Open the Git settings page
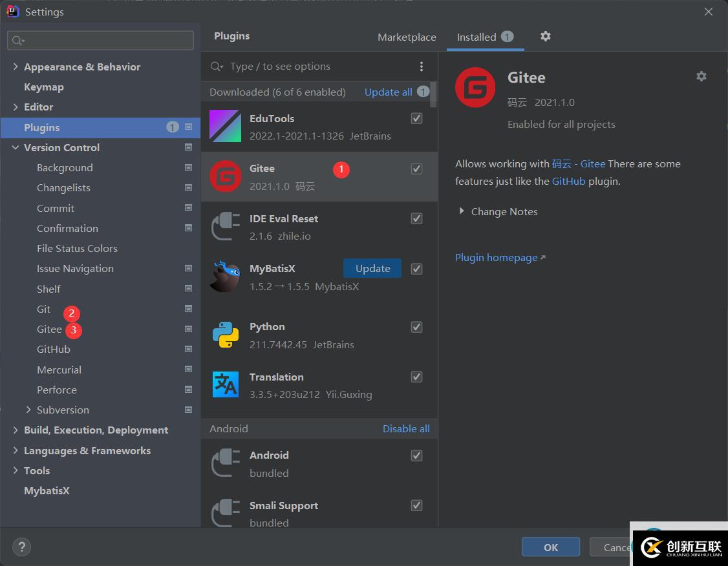The image size is (728, 566). 44,309
